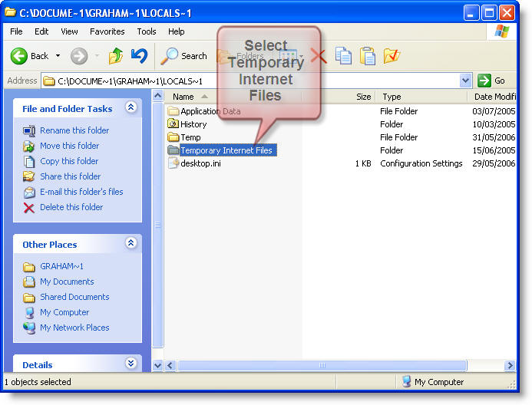Click E-mail this folder's files link
Viewport: 532px width, 405px height.
pos(81,192)
